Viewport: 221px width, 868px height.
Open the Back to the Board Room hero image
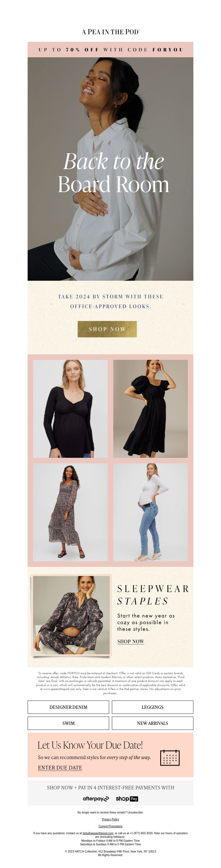(110, 169)
